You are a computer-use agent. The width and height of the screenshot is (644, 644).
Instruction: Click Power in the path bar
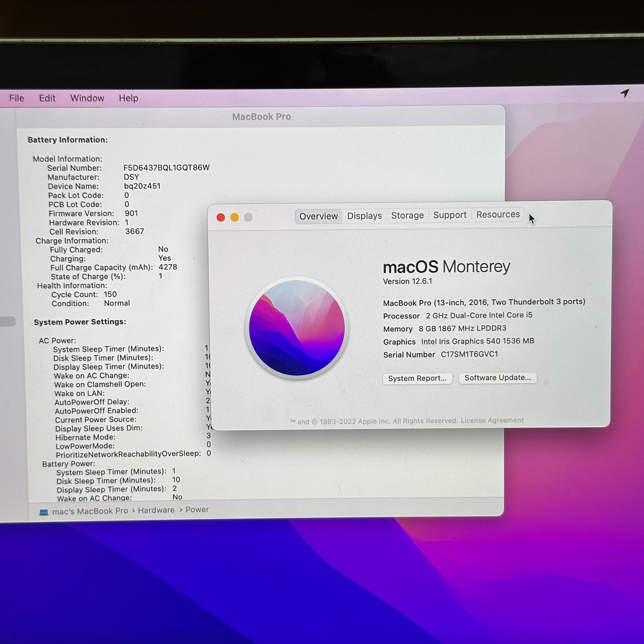tap(197, 510)
